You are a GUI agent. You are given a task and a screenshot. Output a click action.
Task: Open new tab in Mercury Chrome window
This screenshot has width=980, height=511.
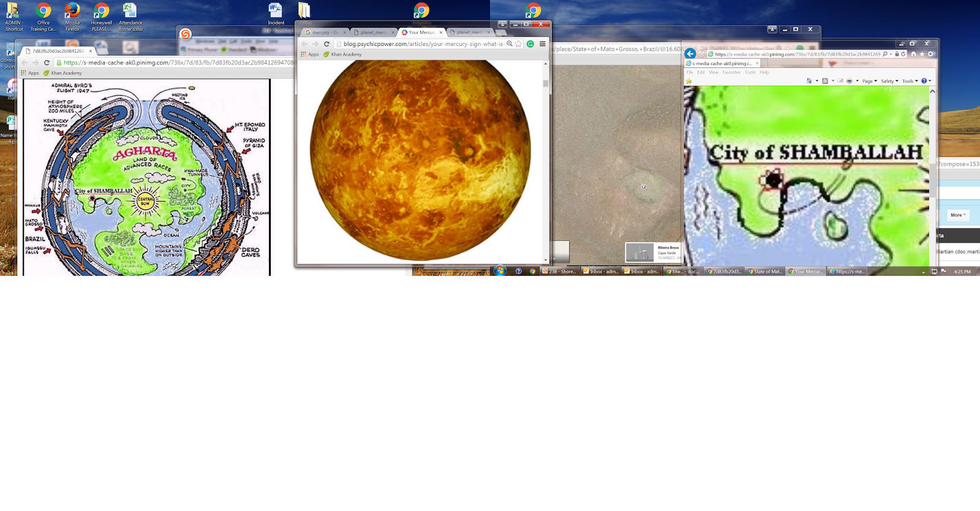[x=501, y=32]
